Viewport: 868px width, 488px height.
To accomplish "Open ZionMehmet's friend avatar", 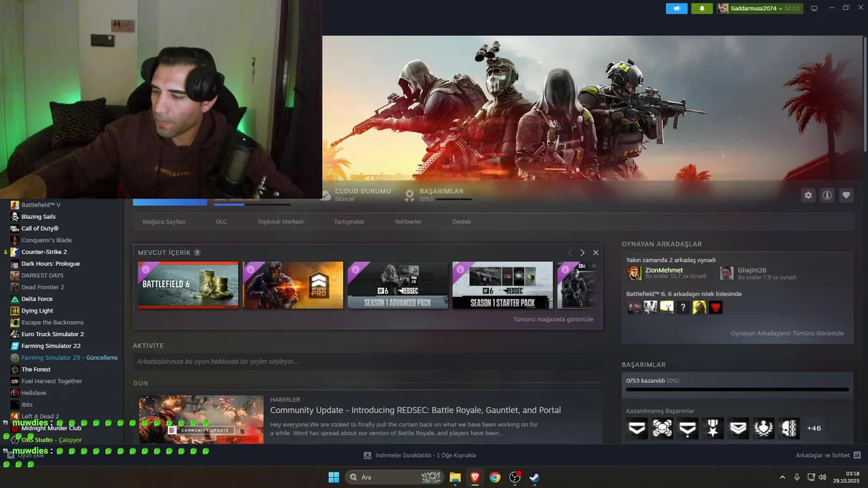I will click(634, 273).
